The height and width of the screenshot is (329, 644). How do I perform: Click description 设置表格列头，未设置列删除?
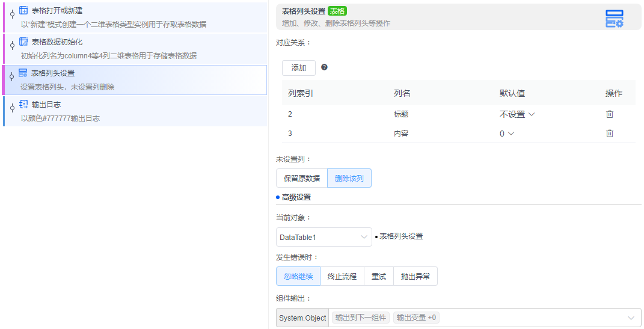point(67,87)
